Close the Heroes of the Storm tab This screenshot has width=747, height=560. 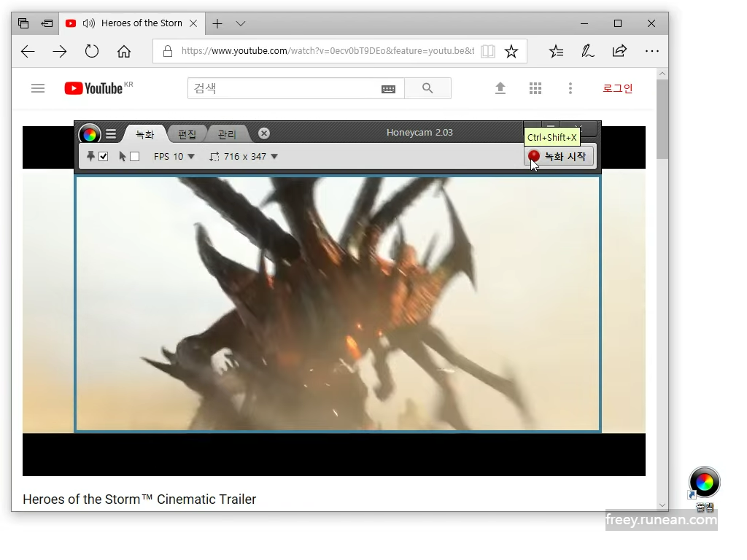(193, 23)
